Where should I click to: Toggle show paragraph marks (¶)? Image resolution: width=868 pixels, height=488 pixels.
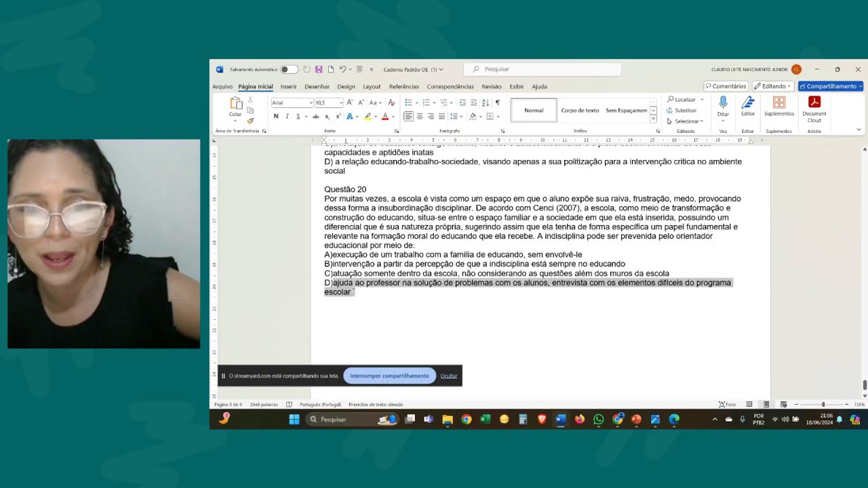[498, 102]
